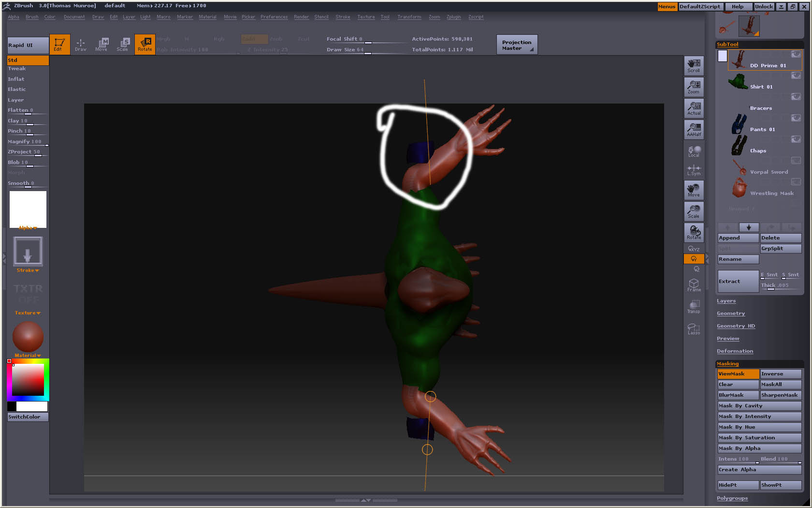Click the TXTR OFF texture icon
812x508 pixels.
[x=28, y=294]
